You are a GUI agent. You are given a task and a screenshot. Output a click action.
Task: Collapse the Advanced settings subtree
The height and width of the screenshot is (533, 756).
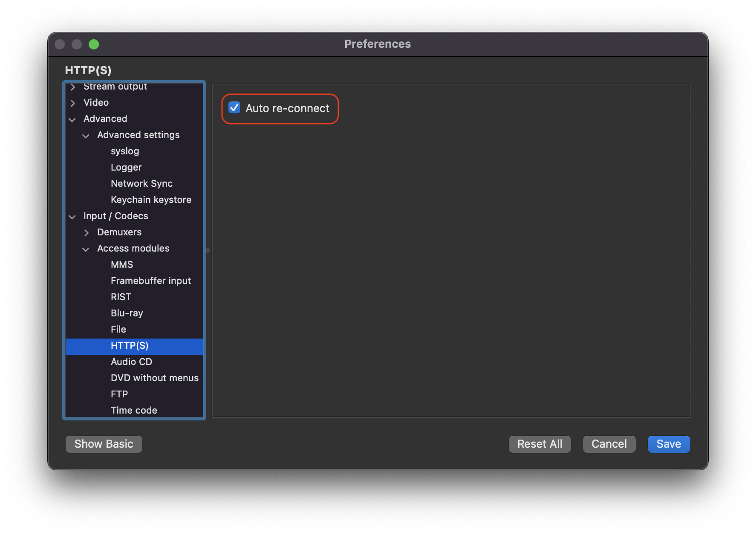tap(86, 136)
